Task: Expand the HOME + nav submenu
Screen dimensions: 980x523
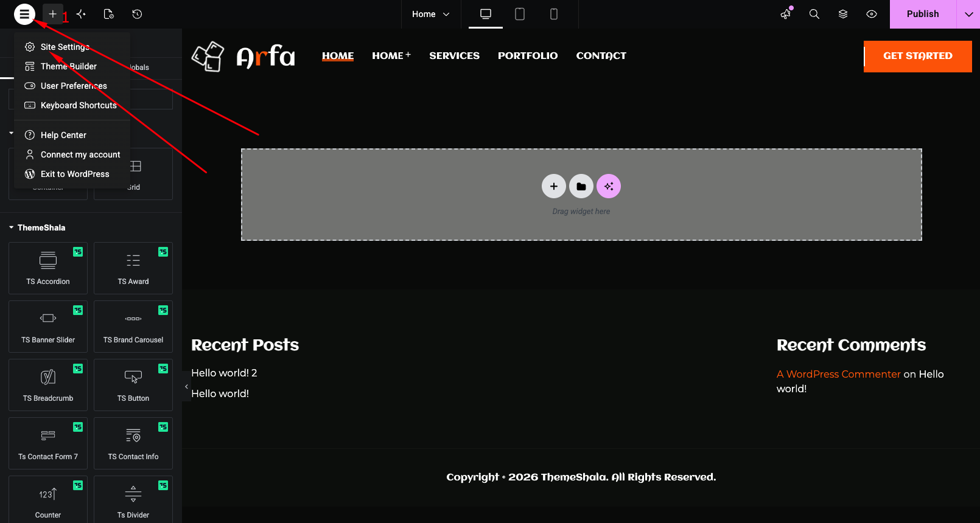Action: point(391,55)
